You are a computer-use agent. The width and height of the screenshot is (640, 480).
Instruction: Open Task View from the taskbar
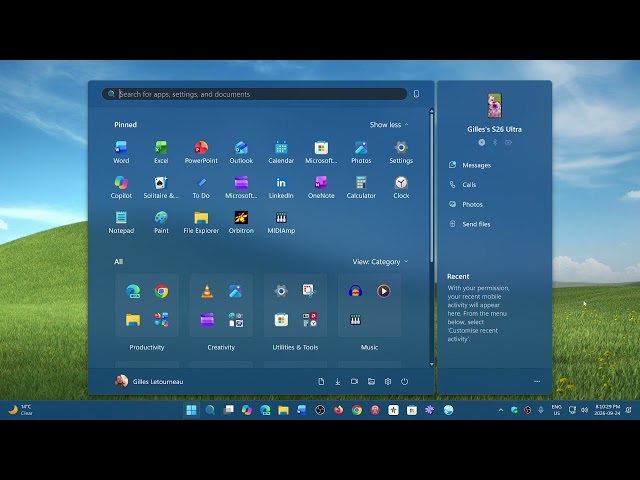228,410
